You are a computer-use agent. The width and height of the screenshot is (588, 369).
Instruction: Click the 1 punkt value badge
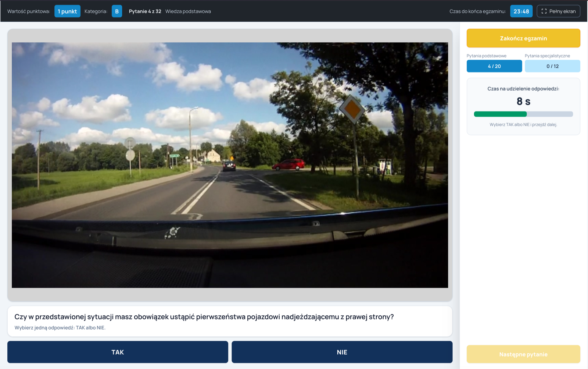click(x=67, y=11)
